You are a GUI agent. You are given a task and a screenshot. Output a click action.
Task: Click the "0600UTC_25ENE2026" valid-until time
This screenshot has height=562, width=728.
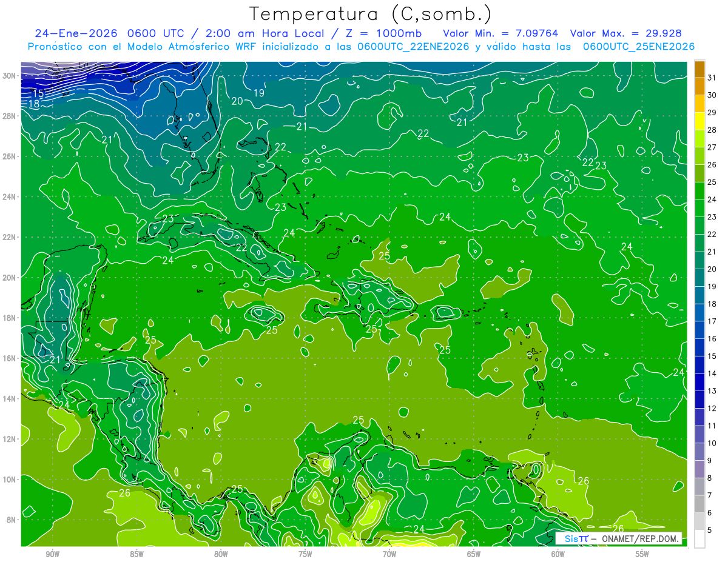[638, 47]
